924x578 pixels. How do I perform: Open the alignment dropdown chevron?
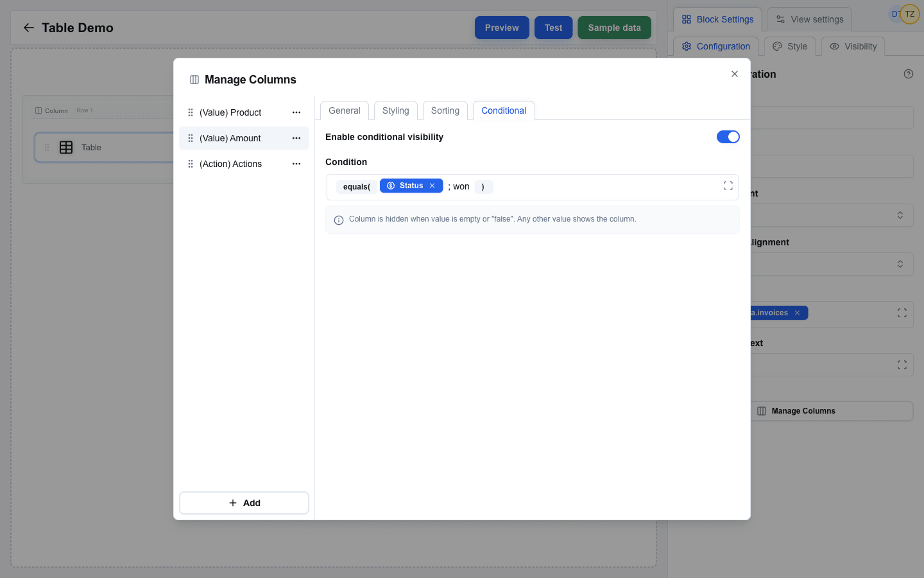coord(900,264)
